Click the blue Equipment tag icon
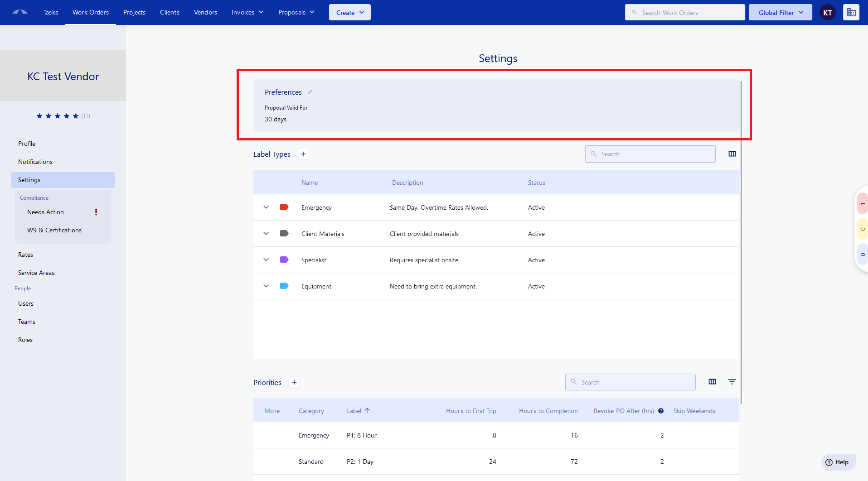Image resolution: width=868 pixels, height=481 pixels. pyautogui.click(x=284, y=286)
